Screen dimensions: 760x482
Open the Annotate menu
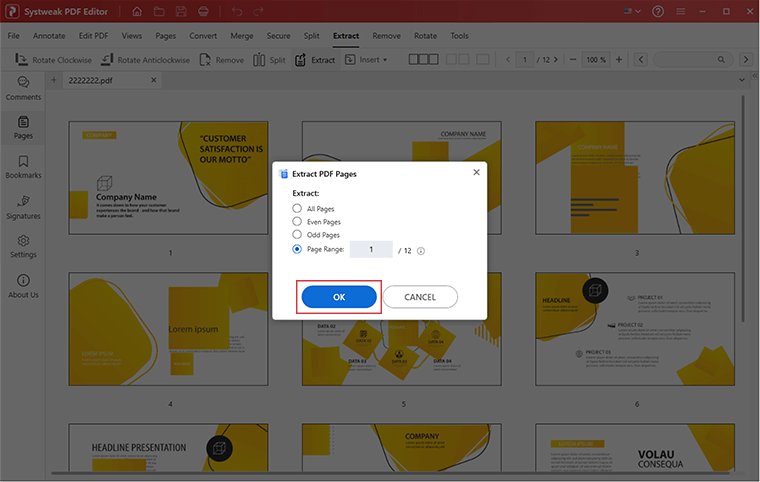pyautogui.click(x=49, y=35)
